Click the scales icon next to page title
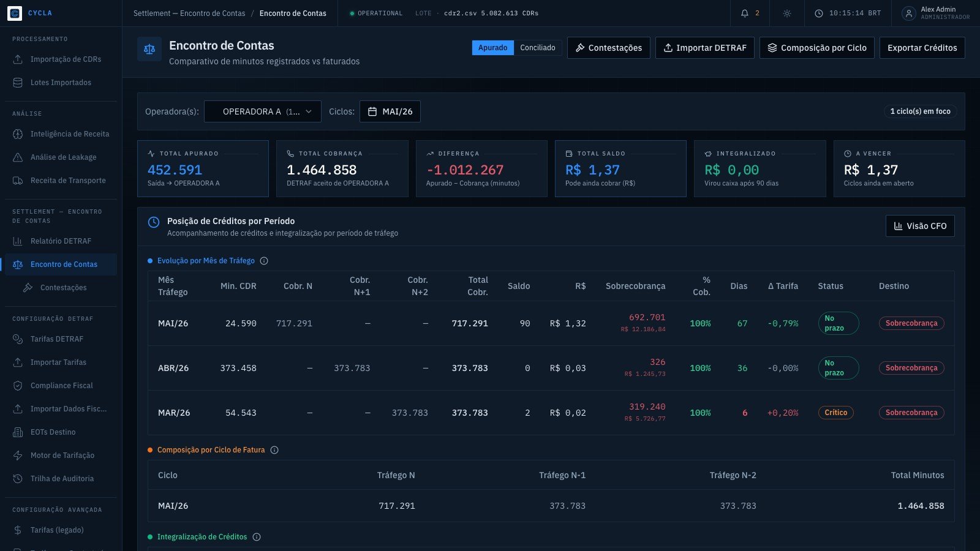This screenshot has width=980, height=551. point(149,49)
